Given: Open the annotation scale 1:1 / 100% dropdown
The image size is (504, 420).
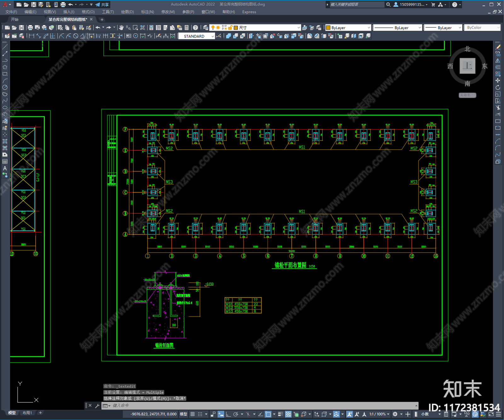Looking at the screenshot, I should (380, 414).
